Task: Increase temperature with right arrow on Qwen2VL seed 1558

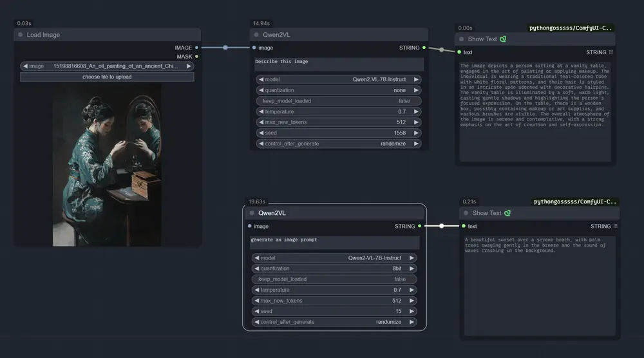Action: pyautogui.click(x=416, y=111)
